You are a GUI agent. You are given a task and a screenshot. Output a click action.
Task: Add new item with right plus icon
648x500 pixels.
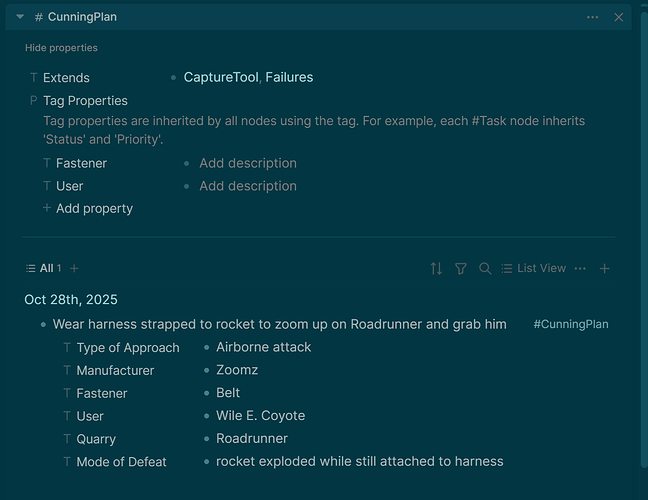604,268
